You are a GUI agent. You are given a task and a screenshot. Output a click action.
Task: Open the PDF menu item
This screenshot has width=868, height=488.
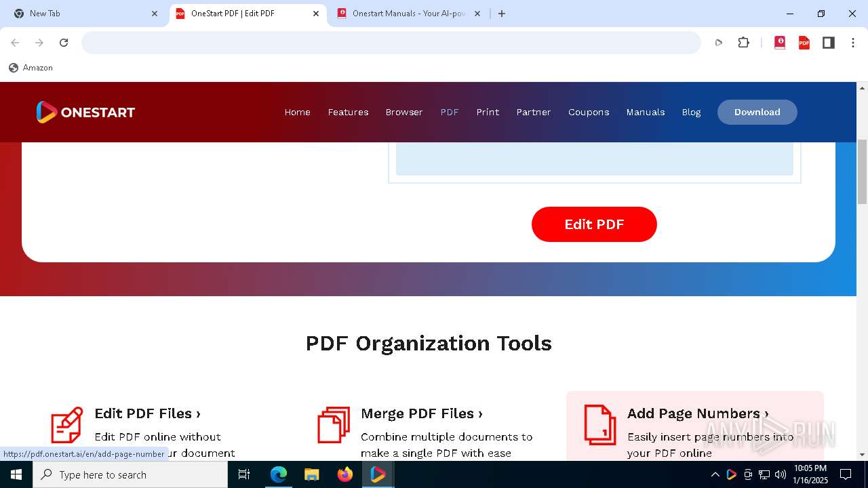point(450,112)
